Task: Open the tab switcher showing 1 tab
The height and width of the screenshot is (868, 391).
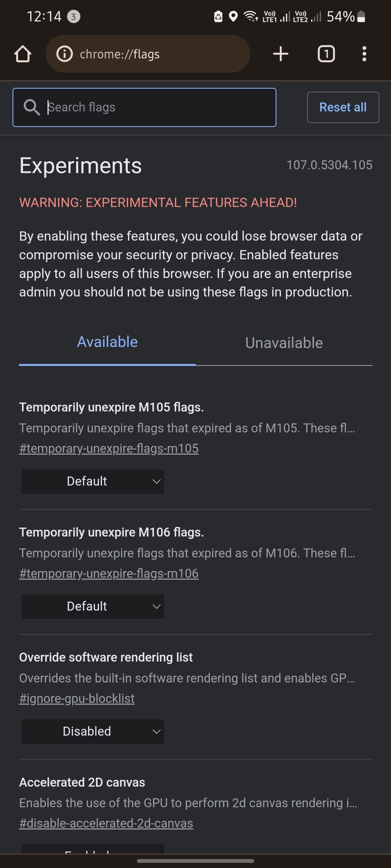Action: [x=326, y=54]
